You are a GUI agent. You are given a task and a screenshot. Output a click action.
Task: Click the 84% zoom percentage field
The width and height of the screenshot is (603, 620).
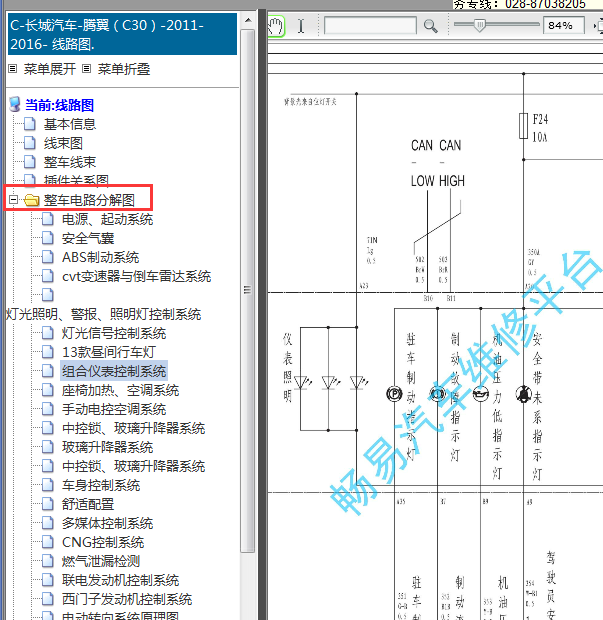tap(564, 26)
